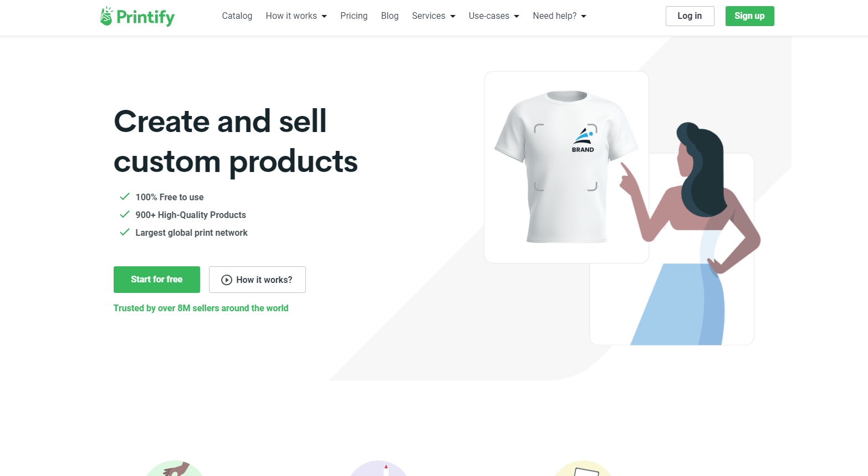Click the Log in button
Image resolution: width=868 pixels, height=476 pixels.
[690, 16]
